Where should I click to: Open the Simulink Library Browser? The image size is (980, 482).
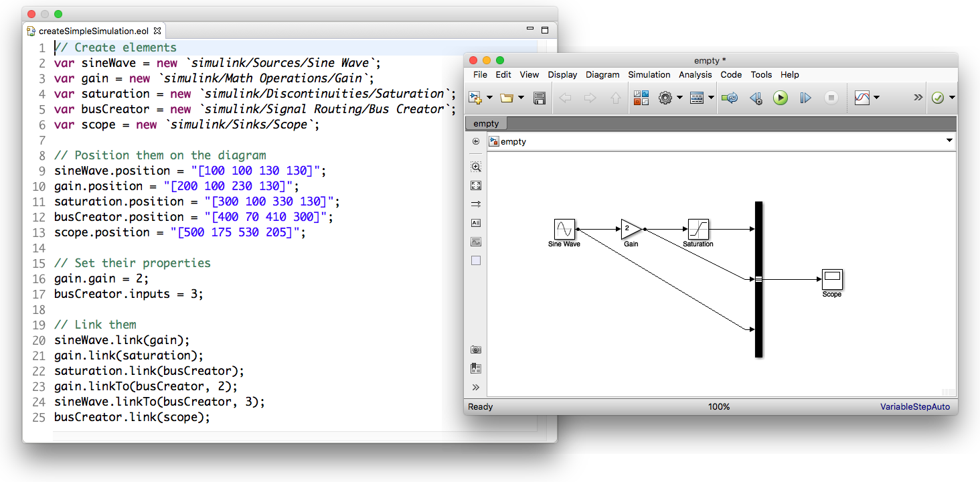pyautogui.click(x=641, y=98)
